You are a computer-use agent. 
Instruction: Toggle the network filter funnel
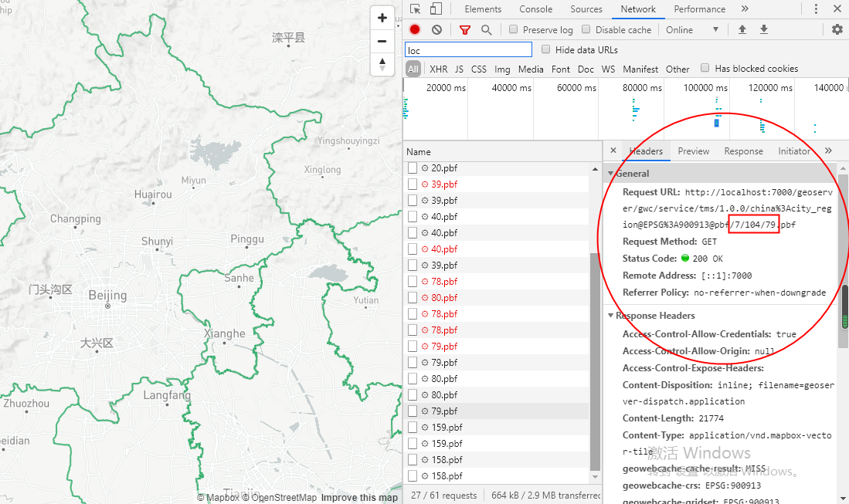(x=464, y=30)
